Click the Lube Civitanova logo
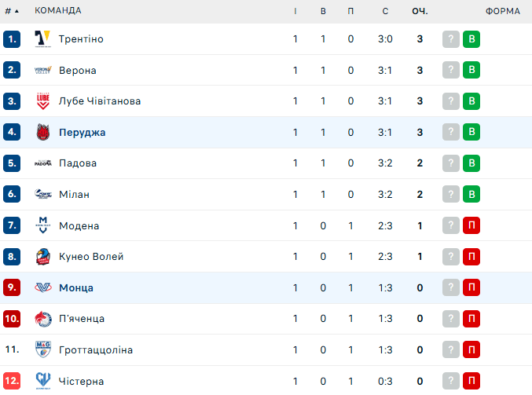532x395 pixels. tap(42, 101)
